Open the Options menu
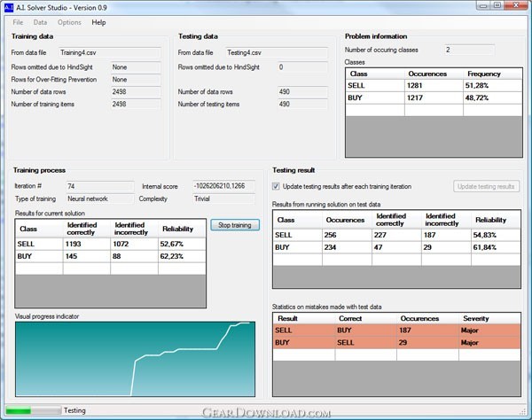The height and width of the screenshot is (420, 532). (x=69, y=22)
